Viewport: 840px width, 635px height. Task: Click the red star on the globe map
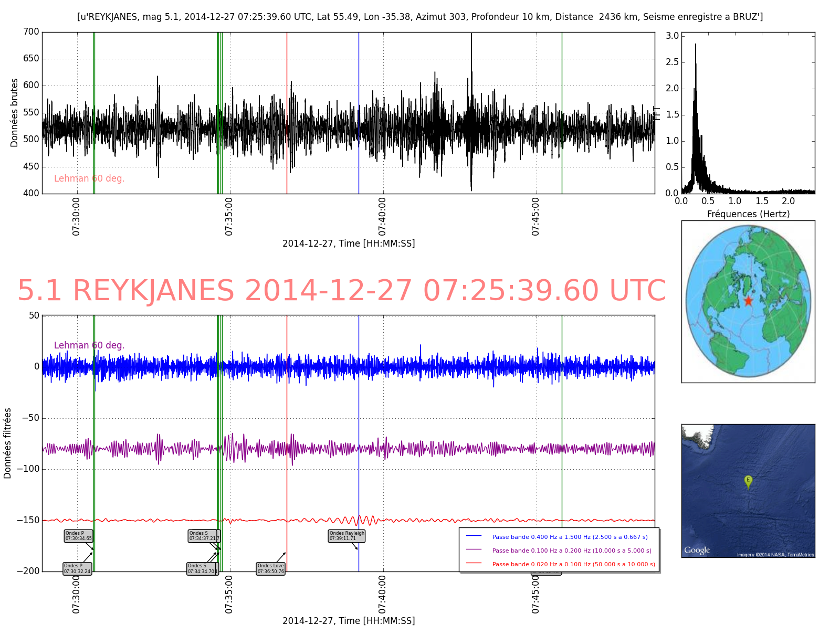(x=748, y=301)
